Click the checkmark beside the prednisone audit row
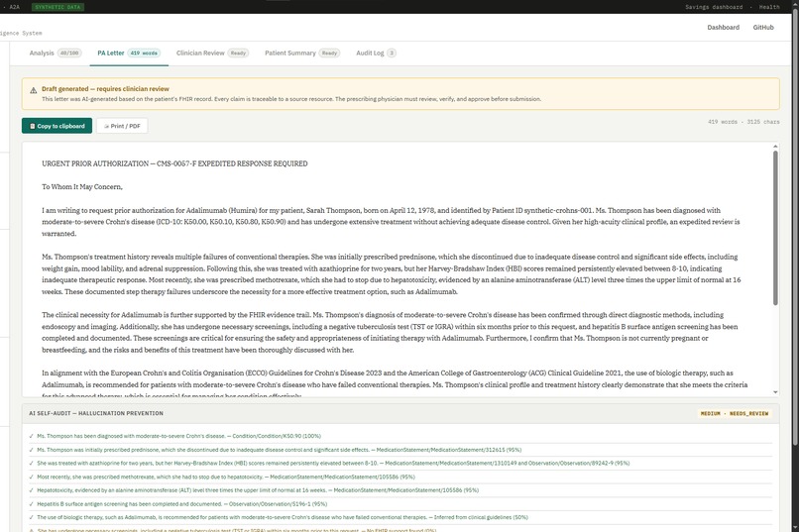The image size is (799, 532). [32, 450]
